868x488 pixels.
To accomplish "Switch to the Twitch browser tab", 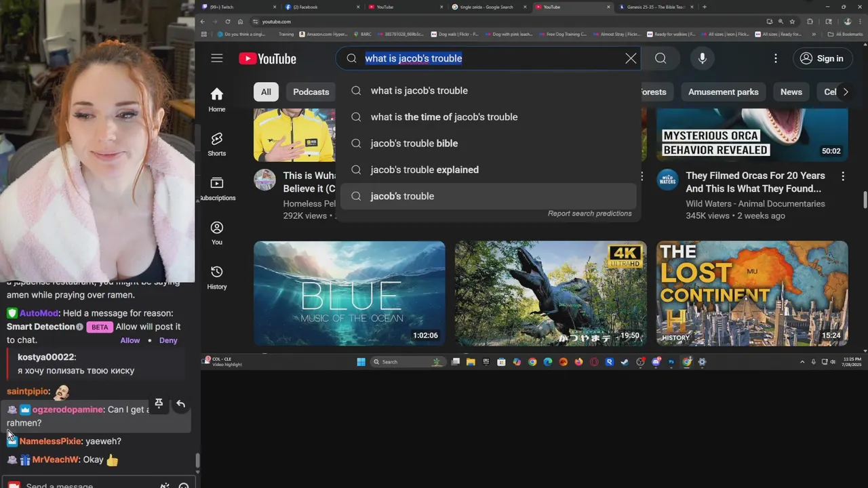I will pyautogui.click(x=237, y=7).
